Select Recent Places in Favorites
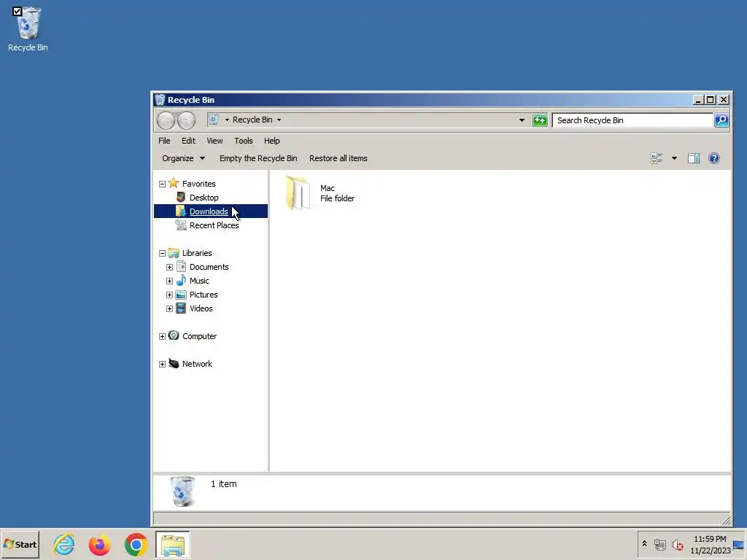The image size is (747, 560). coord(214,225)
